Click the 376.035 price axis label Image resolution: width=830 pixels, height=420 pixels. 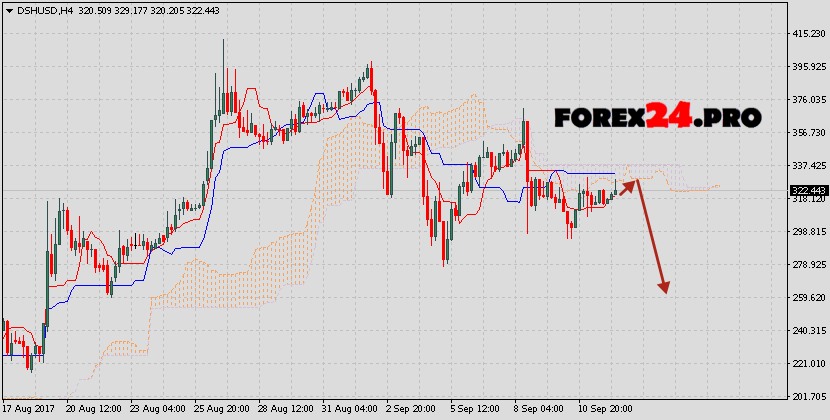pos(807,100)
